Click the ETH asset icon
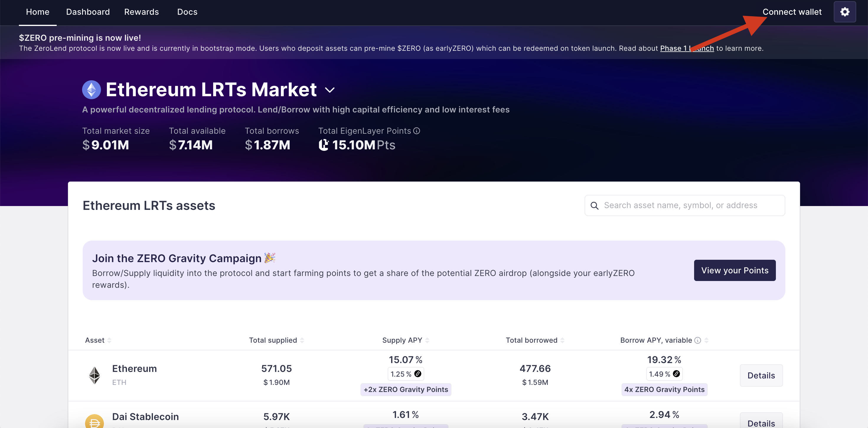Screen dimensions: 868x428 click(94, 375)
